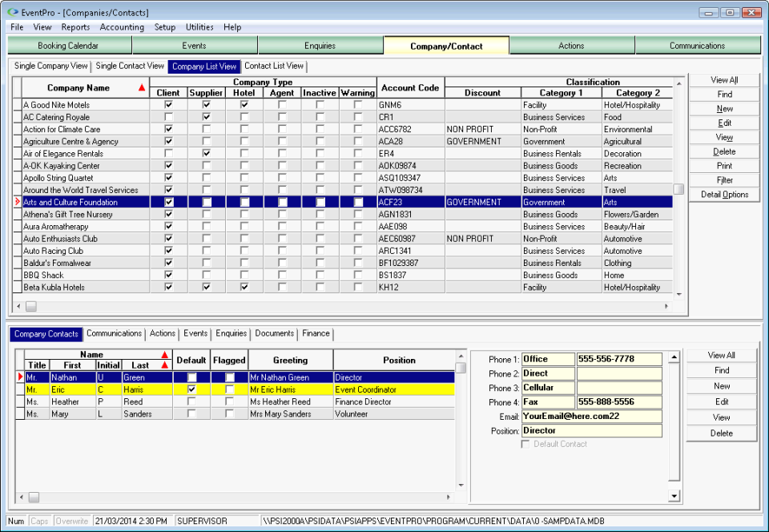Image resolution: width=769 pixels, height=532 pixels.
Task: Open the Reports menu
Action: click(75, 27)
